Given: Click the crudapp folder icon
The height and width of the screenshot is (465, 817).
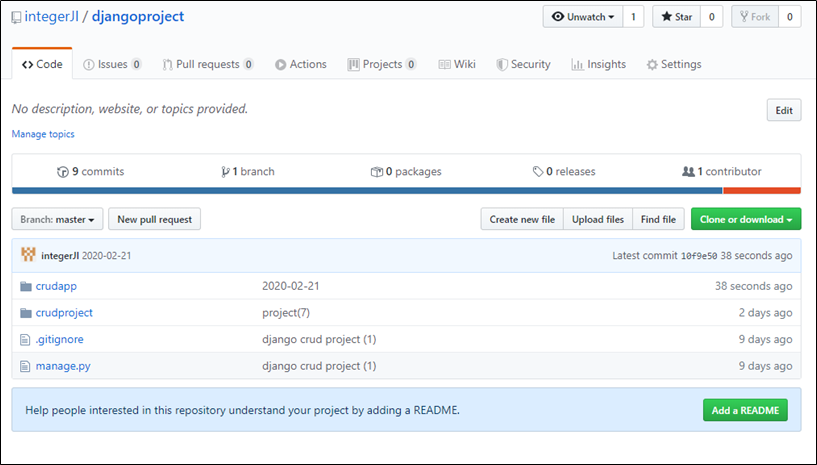Looking at the screenshot, I should [x=26, y=286].
